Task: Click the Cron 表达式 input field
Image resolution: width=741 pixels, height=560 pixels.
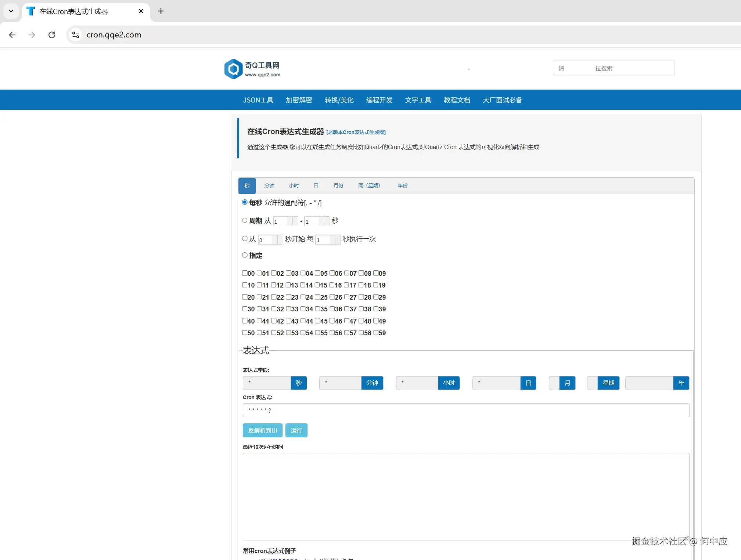Action: coord(465,410)
